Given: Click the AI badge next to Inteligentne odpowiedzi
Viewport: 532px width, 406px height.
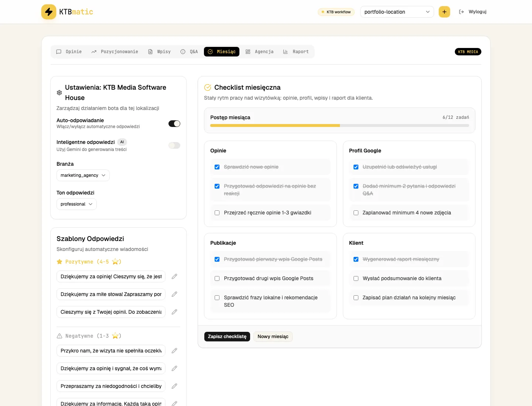Looking at the screenshot, I should pyautogui.click(x=122, y=142).
